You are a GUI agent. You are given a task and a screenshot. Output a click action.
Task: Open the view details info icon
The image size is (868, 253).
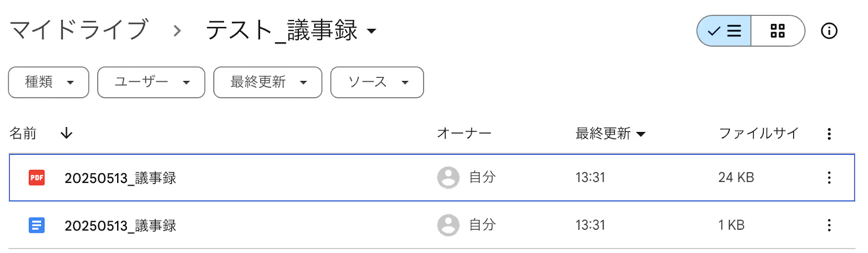[829, 31]
